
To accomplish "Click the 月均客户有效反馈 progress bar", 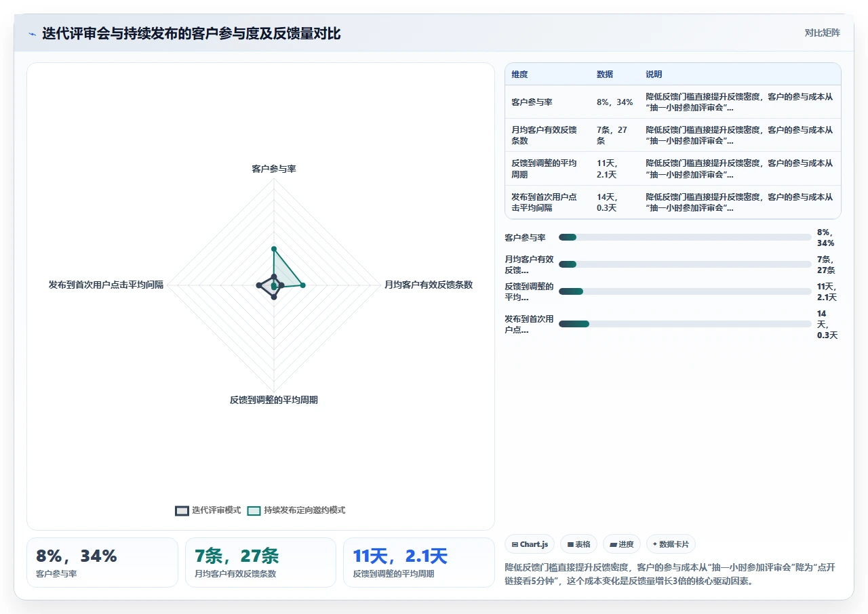I will [685, 264].
